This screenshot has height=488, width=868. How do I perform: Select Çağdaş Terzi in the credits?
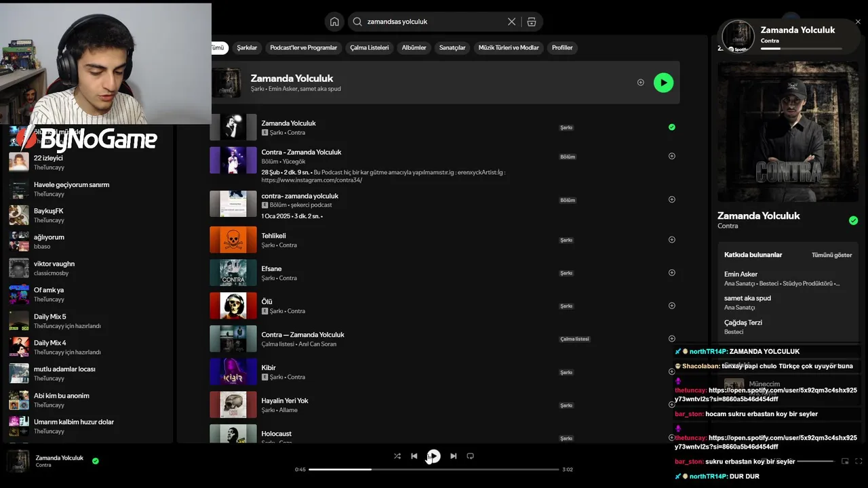(743, 323)
